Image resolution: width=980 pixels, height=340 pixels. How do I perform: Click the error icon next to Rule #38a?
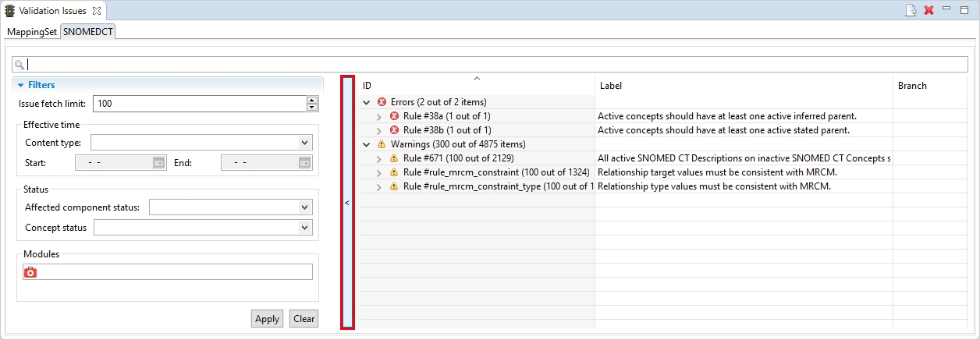click(x=394, y=116)
